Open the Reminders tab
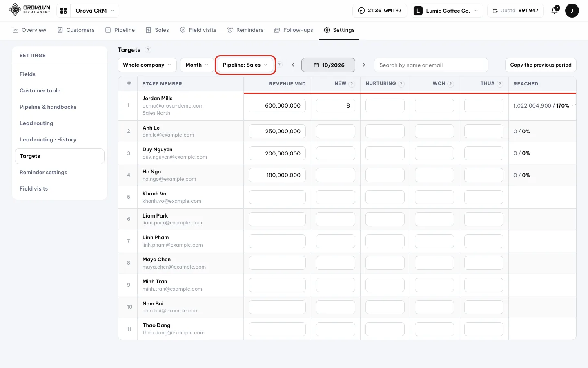Viewport: 588px width, 368px height. [x=245, y=30]
